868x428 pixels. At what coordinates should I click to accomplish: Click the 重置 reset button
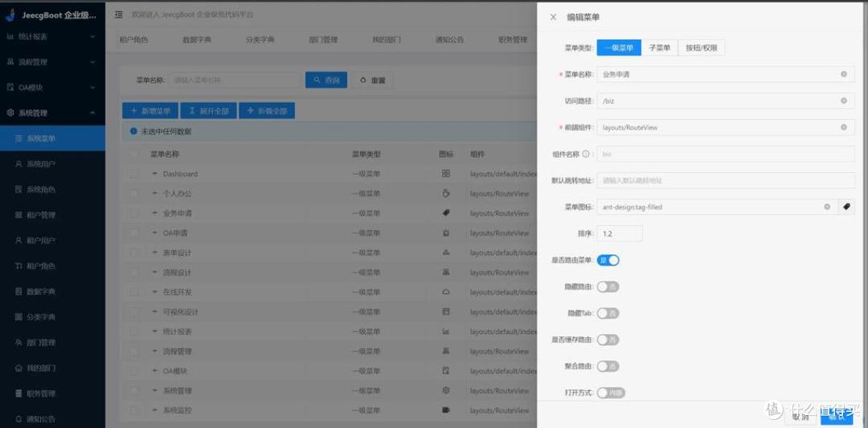click(372, 80)
